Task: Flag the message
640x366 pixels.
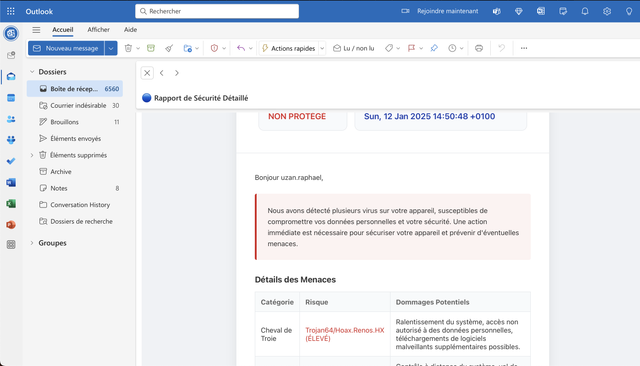Action: pos(411,48)
